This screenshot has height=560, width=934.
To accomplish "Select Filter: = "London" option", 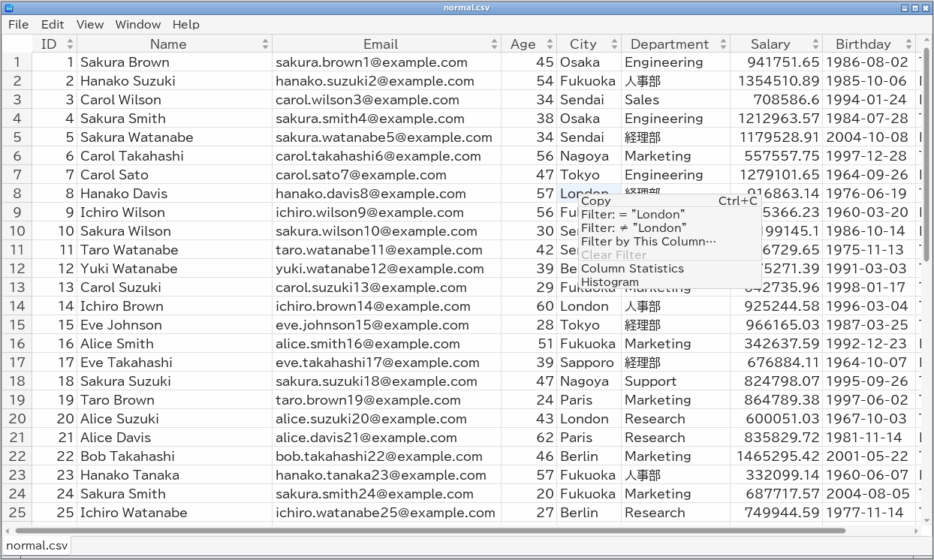I will (670, 214).
